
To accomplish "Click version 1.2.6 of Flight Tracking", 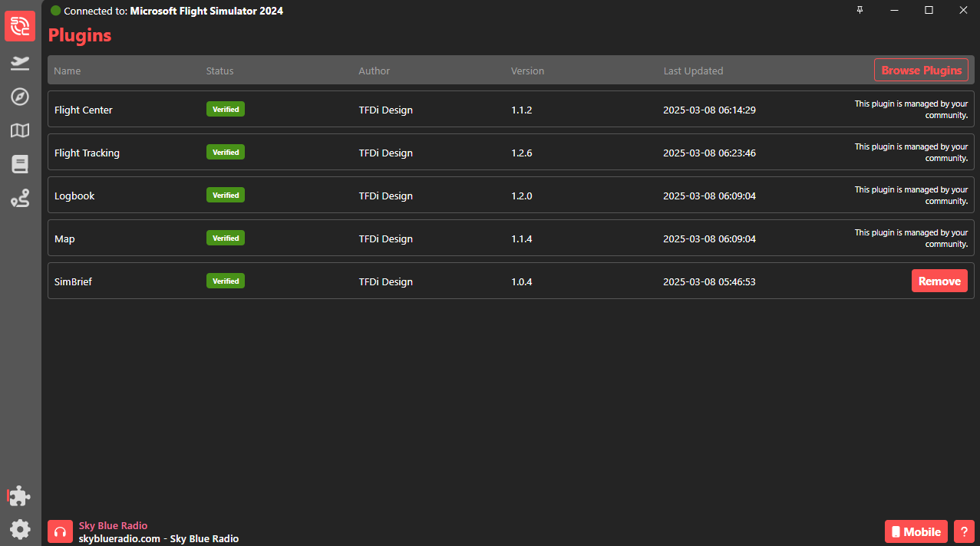I will (522, 153).
